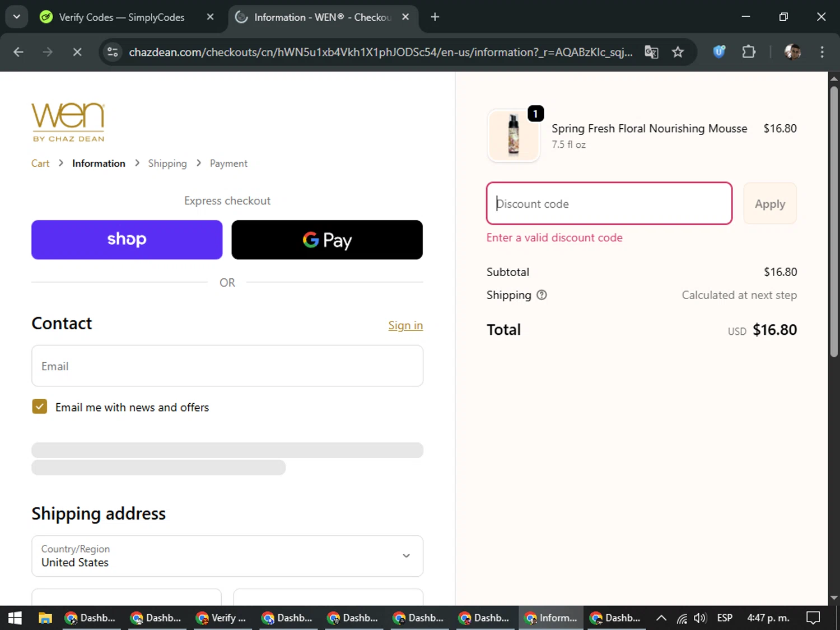Click the browser forward arrow
The width and height of the screenshot is (840, 630).
[x=48, y=52]
